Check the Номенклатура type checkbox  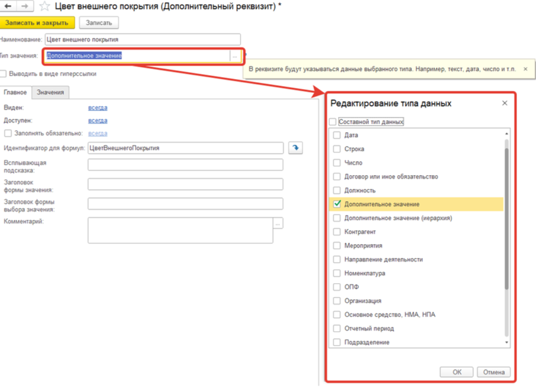click(337, 273)
